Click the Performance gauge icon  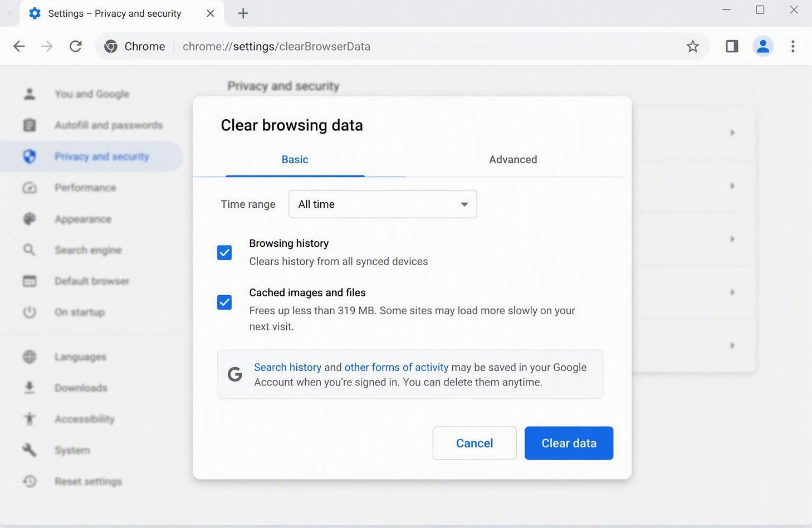(30, 188)
